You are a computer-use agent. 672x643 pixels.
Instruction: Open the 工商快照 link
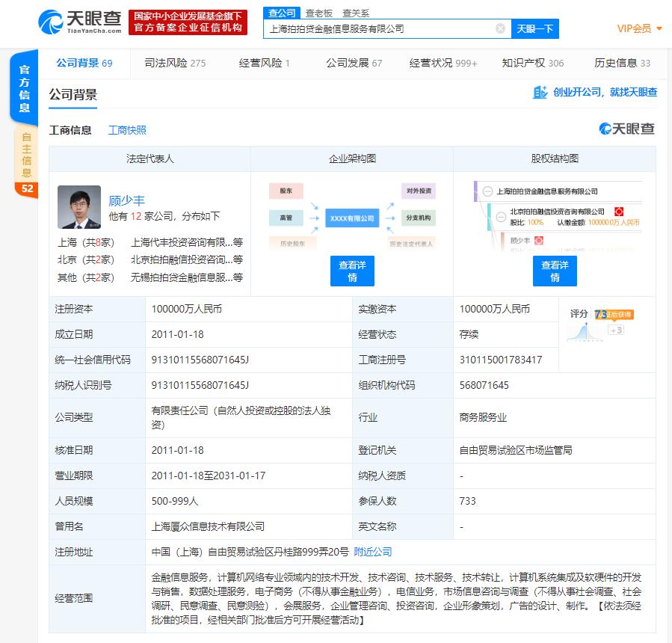click(127, 130)
